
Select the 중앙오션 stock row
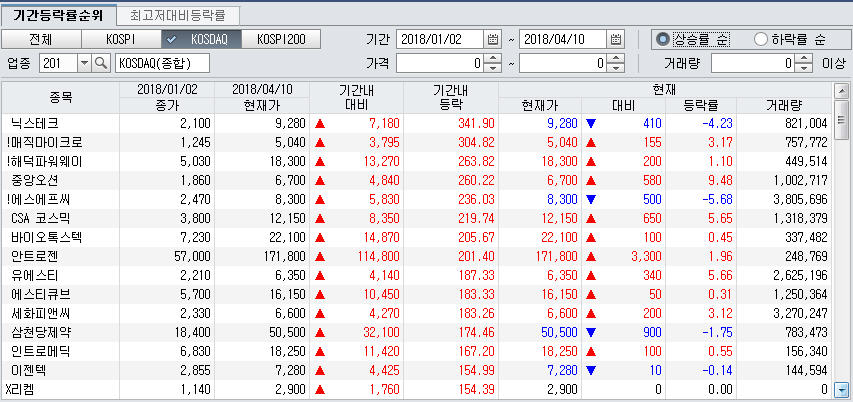pos(417,180)
